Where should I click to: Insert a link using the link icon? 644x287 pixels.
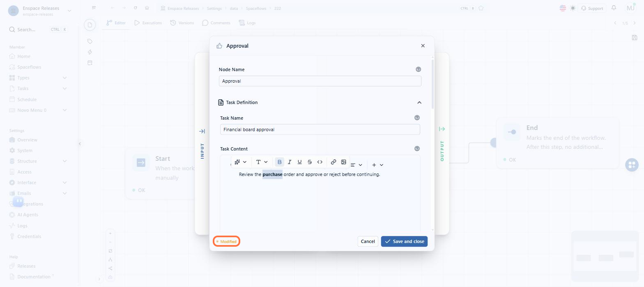pyautogui.click(x=333, y=162)
